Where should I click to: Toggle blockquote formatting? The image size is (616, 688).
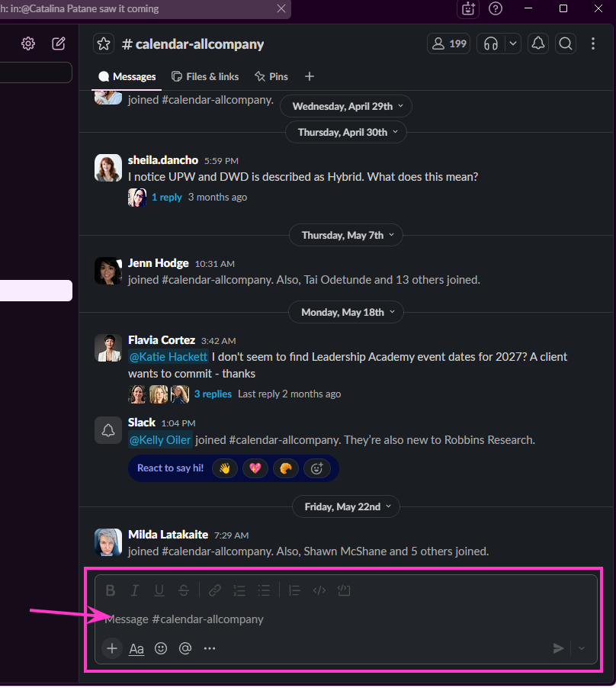coord(294,590)
